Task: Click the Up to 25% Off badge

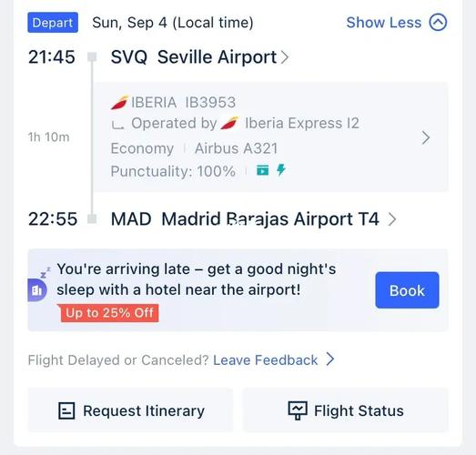Action: (x=108, y=313)
